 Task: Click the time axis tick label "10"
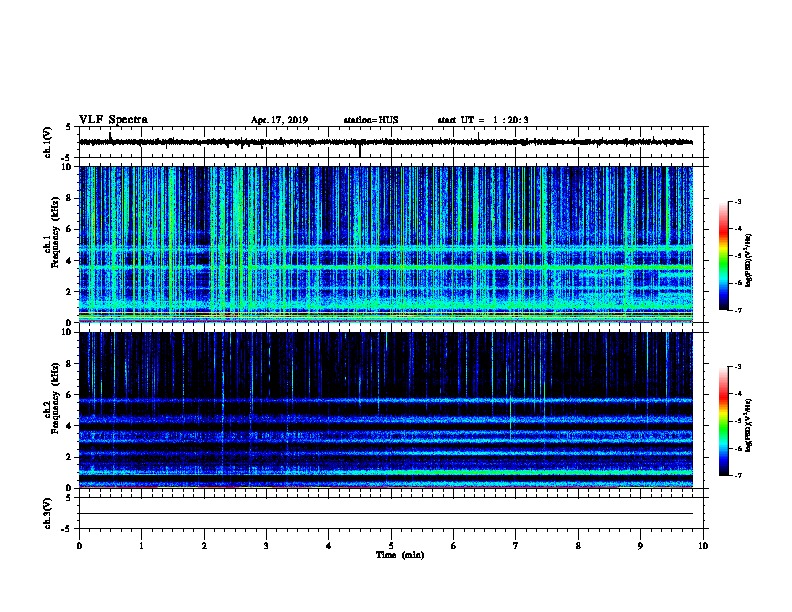click(x=703, y=546)
